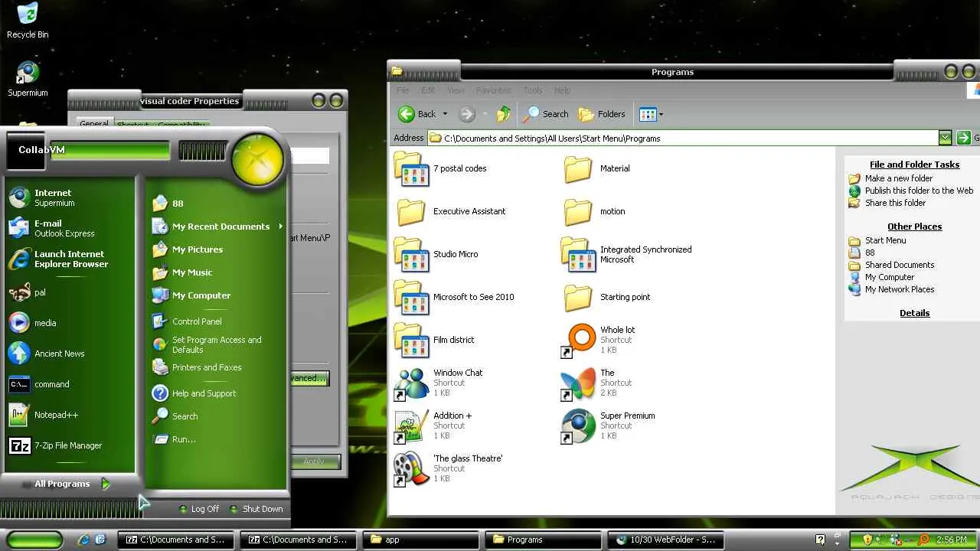Go up one folder level
This screenshot has height=551, width=980.
[x=503, y=114]
